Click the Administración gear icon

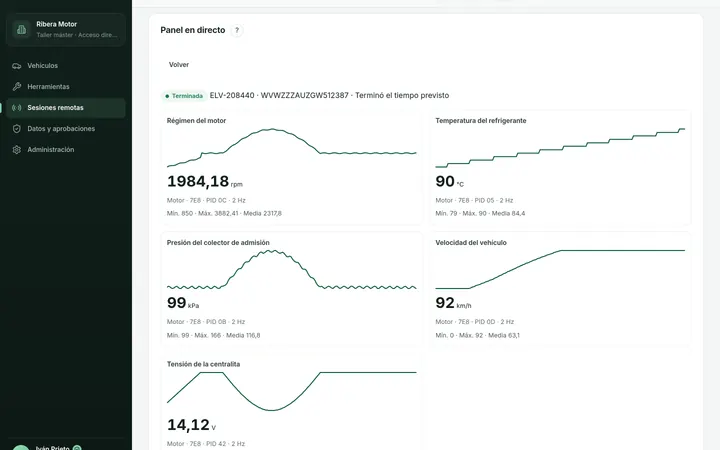pyautogui.click(x=17, y=150)
